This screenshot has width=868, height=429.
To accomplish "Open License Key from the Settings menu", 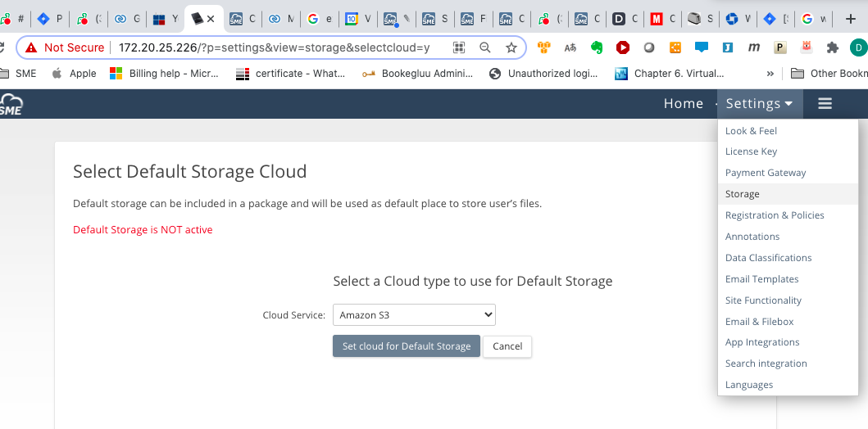I will click(751, 151).
